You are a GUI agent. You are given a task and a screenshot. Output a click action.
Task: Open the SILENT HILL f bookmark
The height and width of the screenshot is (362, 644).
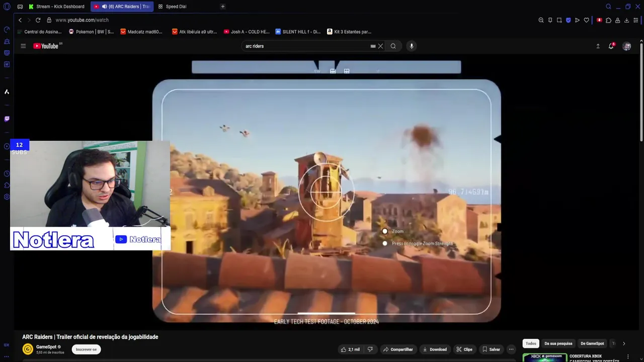[298, 32]
